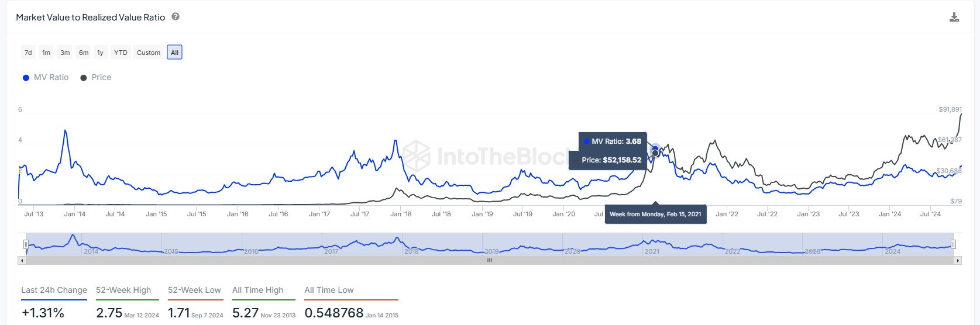This screenshot has width=980, height=325.
Task: Toggle the MV Ratio legend series
Action: [46, 77]
